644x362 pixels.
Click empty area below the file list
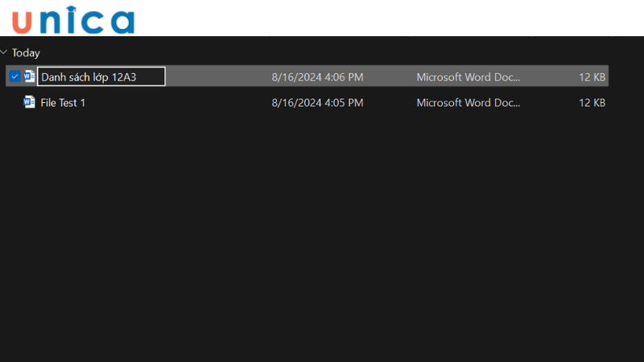coord(322,241)
